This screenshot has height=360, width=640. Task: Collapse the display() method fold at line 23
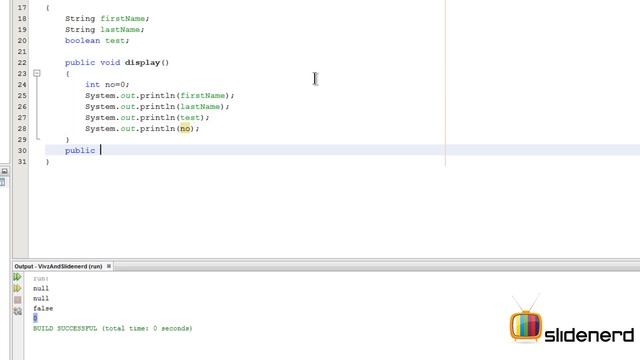[37, 73]
